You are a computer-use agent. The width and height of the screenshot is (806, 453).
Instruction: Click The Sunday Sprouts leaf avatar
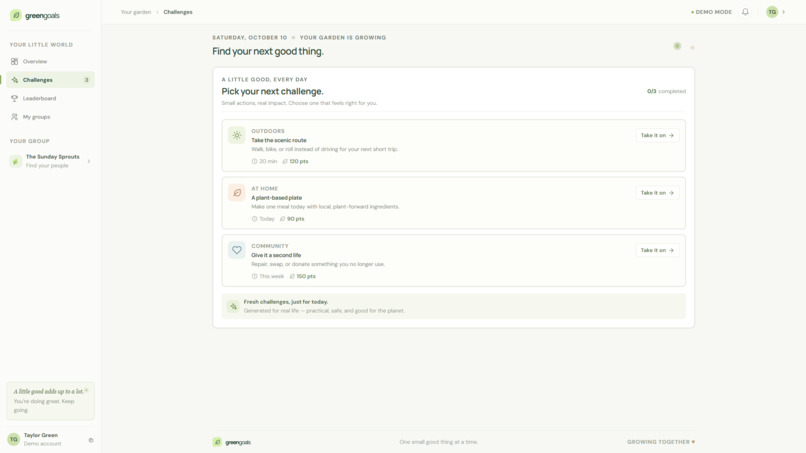(15, 161)
